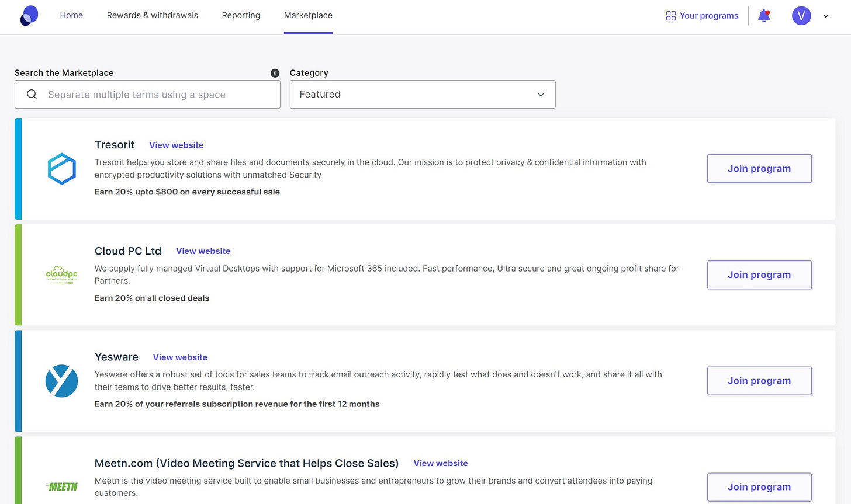The image size is (851, 504).
Task: Click "Earn 20% on all closed deals"
Action: [152, 298]
